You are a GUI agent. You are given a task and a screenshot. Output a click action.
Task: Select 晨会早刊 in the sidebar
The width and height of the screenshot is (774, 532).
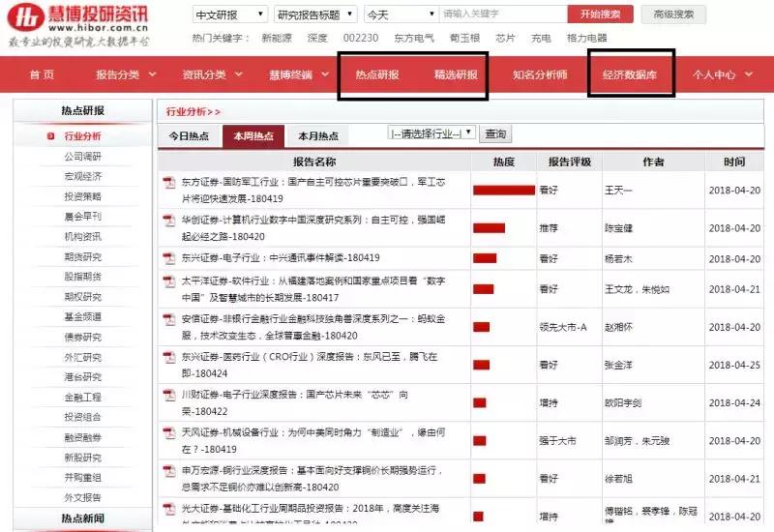point(82,216)
